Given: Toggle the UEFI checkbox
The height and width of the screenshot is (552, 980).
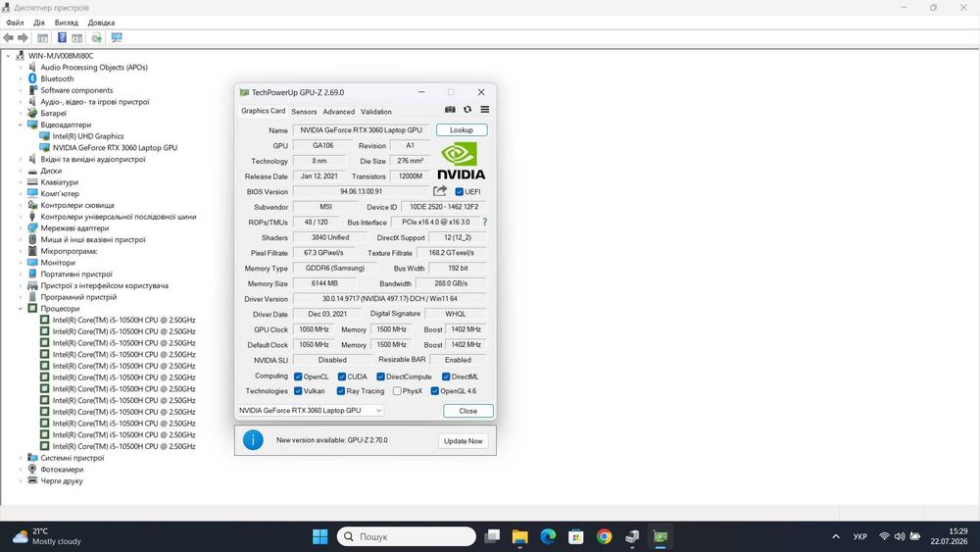Looking at the screenshot, I should click(x=460, y=192).
